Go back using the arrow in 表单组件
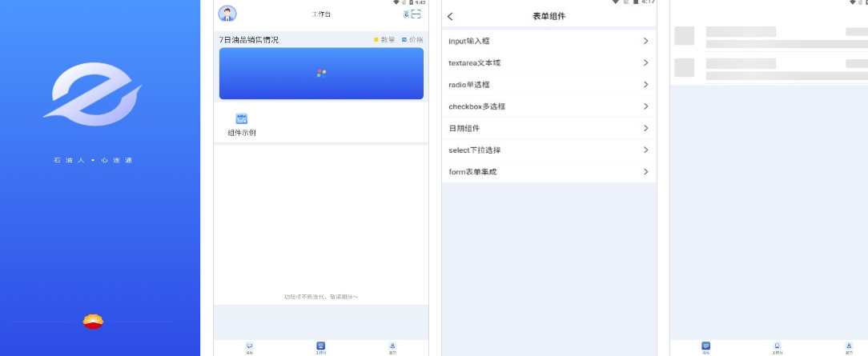Viewport: 868px width, 356px height. click(x=450, y=17)
